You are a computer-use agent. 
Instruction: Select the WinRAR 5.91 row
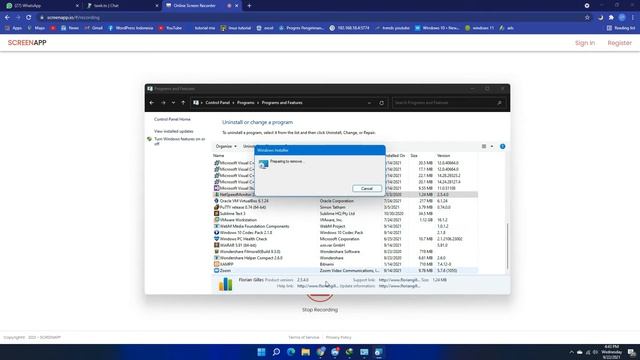click(345, 245)
